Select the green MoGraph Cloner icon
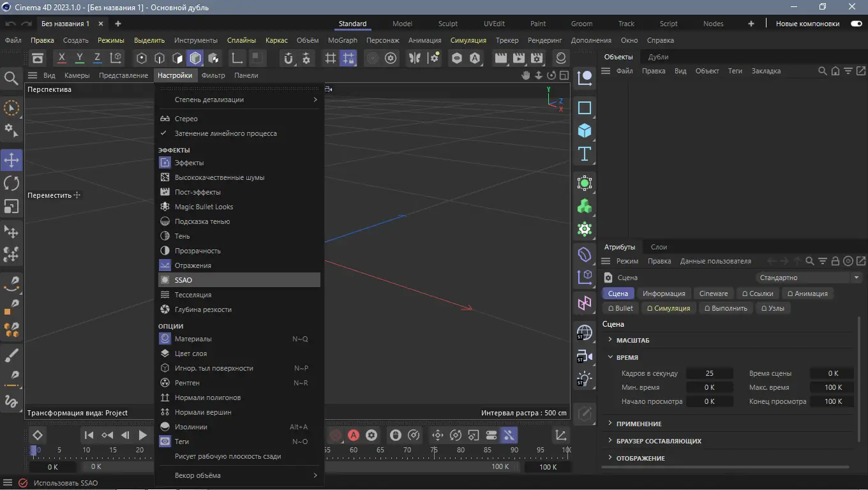The width and height of the screenshot is (868, 490). (584, 205)
